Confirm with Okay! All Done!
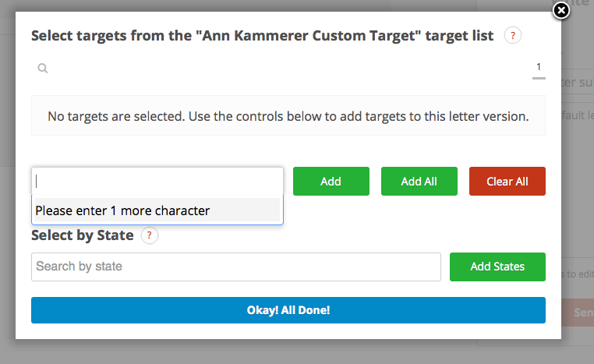This screenshot has height=364, width=594. (288, 310)
